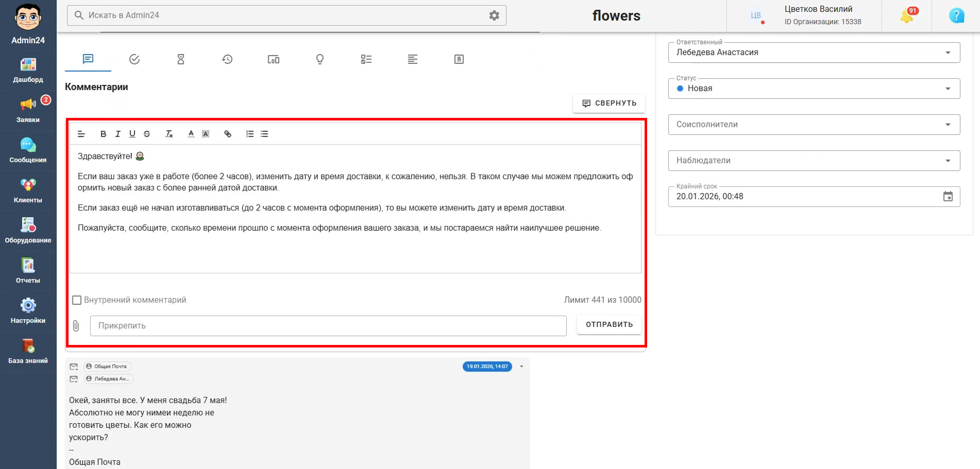Screen dimensions: 980x469
Task: Open the text background color picker
Action: [x=206, y=134]
